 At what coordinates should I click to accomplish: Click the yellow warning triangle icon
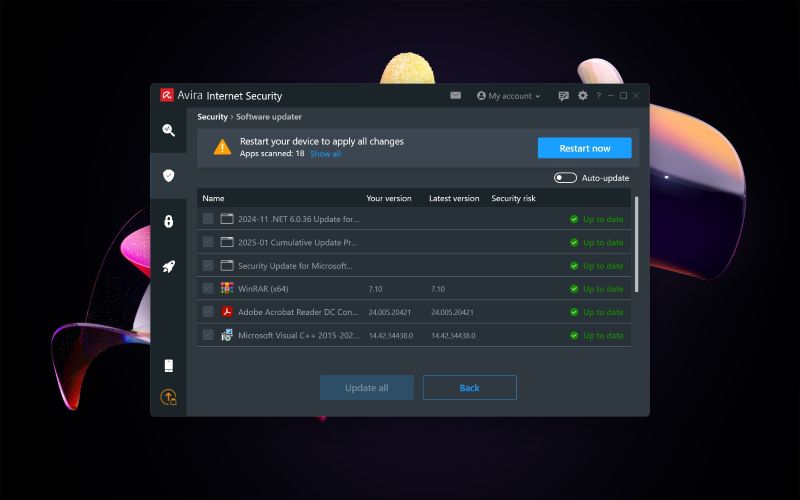click(222, 147)
